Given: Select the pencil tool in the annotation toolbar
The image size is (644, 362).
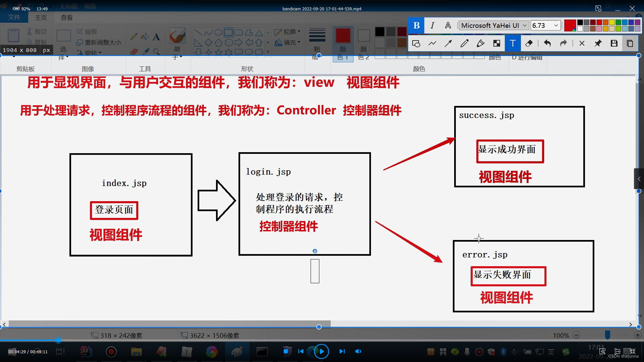Looking at the screenshot, I should [464, 43].
